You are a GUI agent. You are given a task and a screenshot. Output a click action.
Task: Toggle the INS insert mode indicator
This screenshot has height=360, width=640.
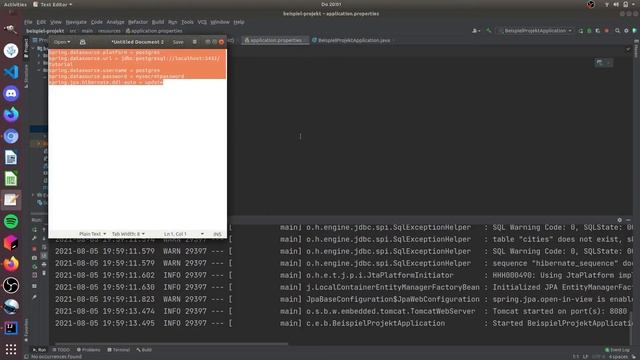217,234
